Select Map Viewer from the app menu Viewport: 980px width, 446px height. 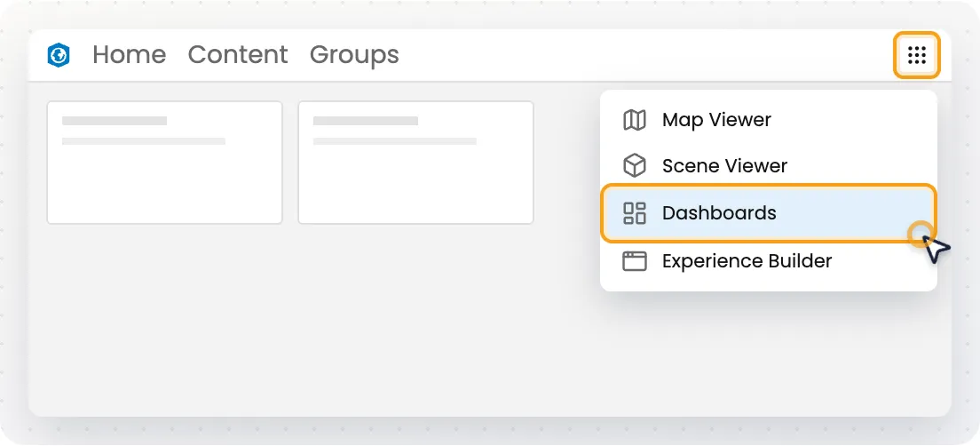[x=768, y=119]
